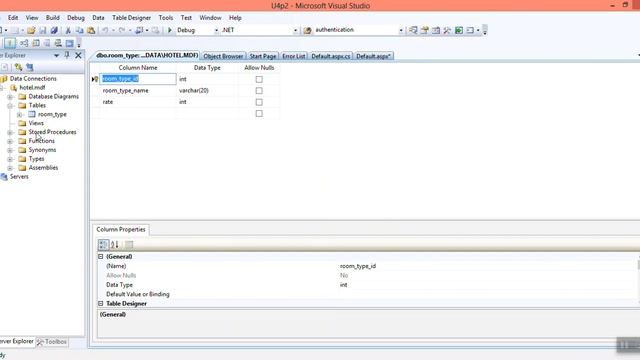The width and height of the screenshot is (640, 360).
Task: Collapse the Table Designer properties section
Action: click(100, 304)
